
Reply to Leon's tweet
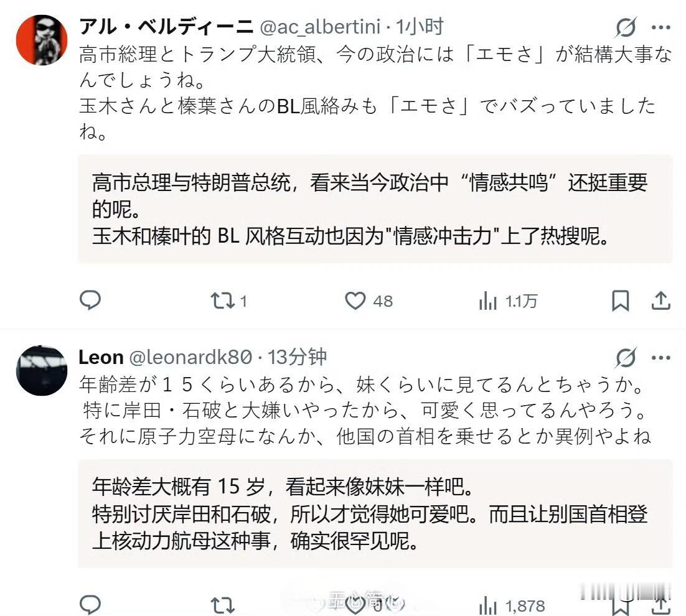(x=90, y=605)
